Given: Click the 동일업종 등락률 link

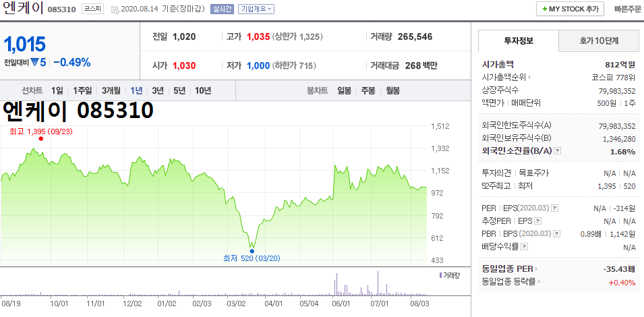Looking at the screenshot, I should [x=508, y=282].
